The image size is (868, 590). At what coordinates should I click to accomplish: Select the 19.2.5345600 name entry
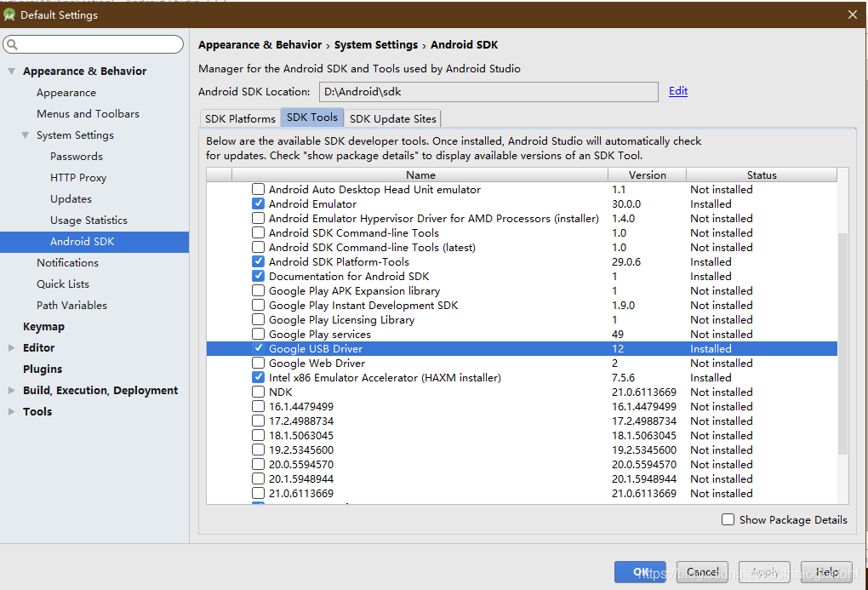(301, 450)
